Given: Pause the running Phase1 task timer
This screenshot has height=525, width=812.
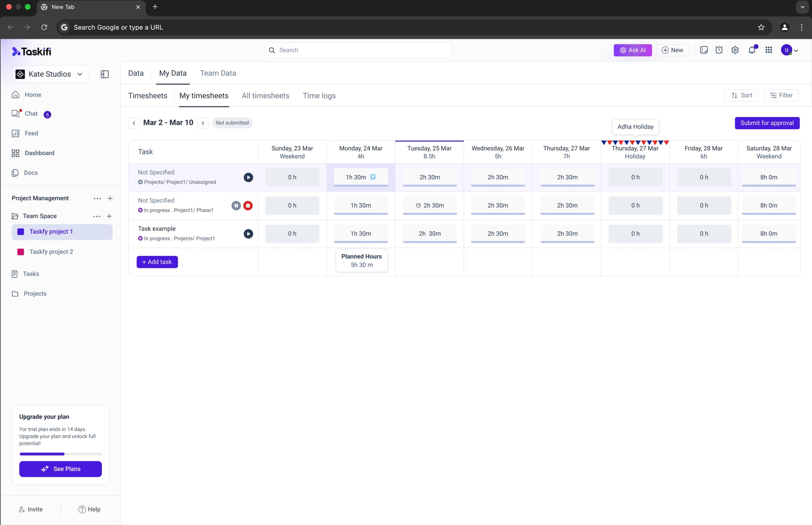Looking at the screenshot, I should [x=236, y=206].
